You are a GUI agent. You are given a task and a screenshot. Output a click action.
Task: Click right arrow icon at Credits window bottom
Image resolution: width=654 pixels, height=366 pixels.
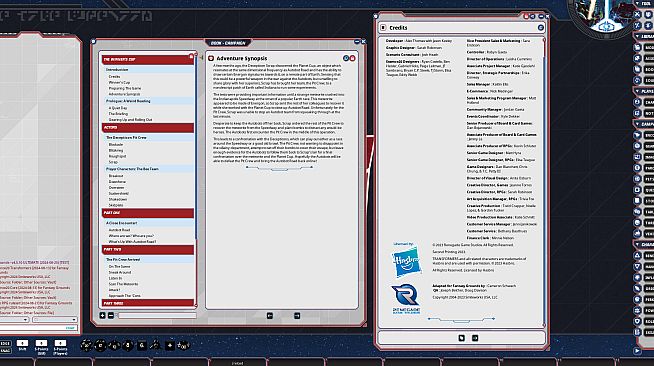point(475,338)
